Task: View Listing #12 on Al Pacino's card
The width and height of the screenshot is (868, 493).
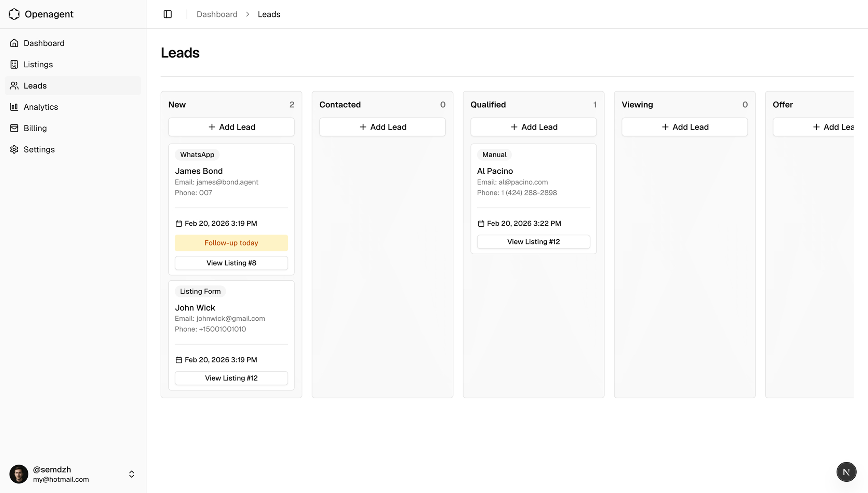Action: coord(533,242)
